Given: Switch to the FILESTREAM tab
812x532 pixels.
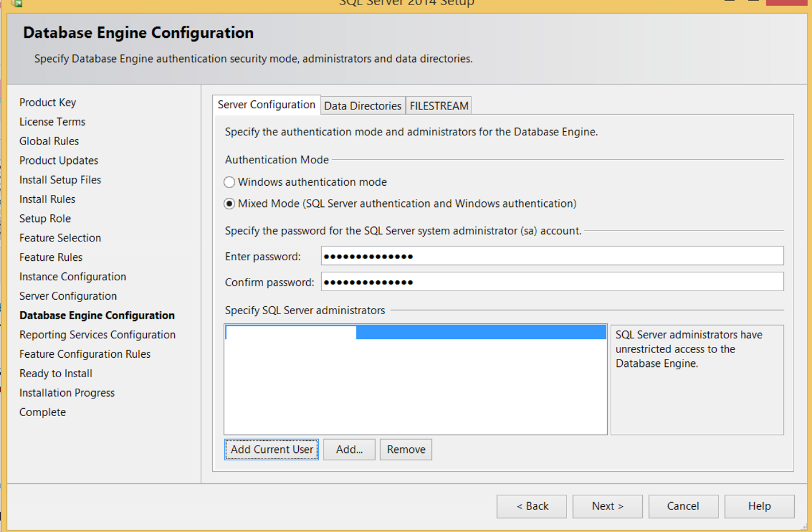Looking at the screenshot, I should 439,106.
